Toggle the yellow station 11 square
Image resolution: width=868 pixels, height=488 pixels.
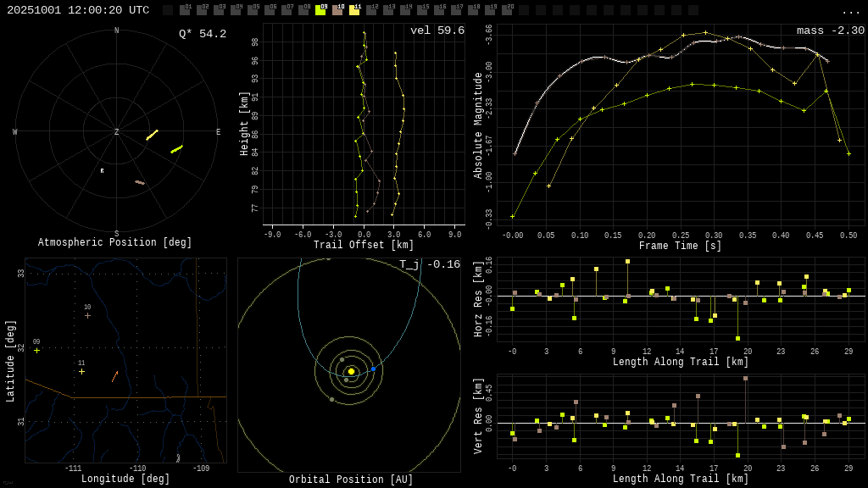click(x=354, y=10)
